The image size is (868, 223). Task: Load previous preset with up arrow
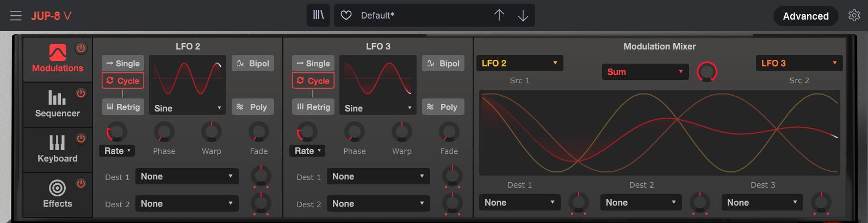[499, 15]
